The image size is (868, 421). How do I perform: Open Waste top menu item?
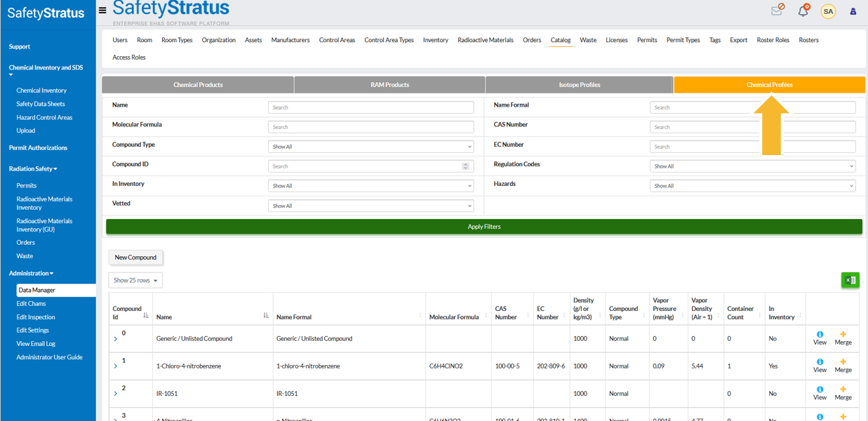(588, 40)
